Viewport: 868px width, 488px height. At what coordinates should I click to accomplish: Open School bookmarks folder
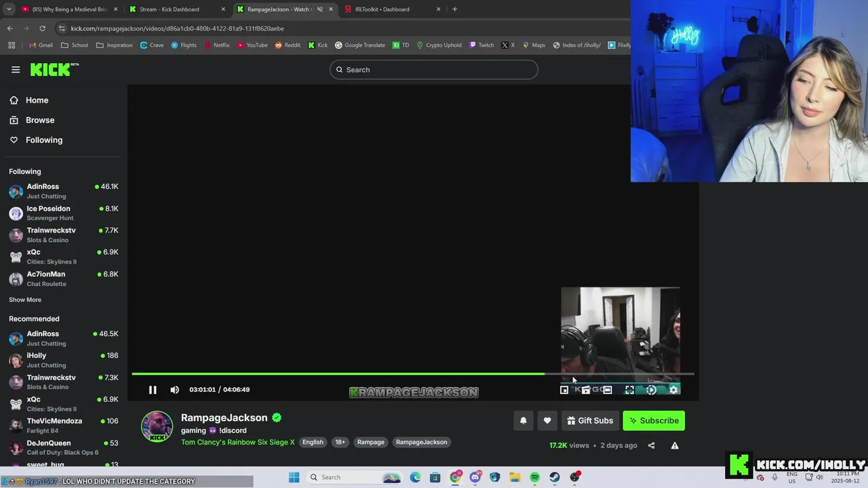pos(75,45)
